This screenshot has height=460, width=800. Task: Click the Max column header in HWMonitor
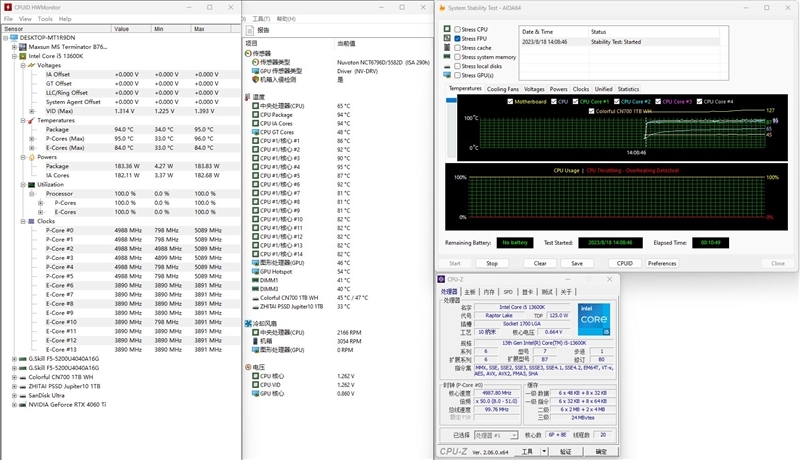(213, 29)
